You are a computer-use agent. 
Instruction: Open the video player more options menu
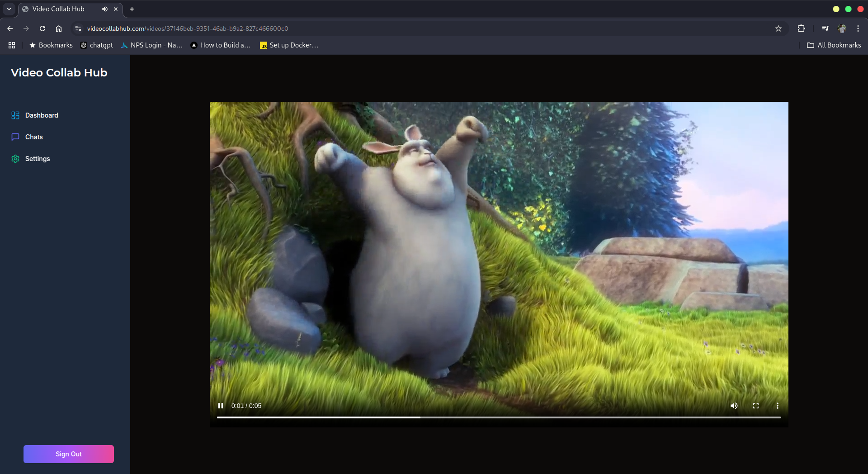(x=778, y=406)
